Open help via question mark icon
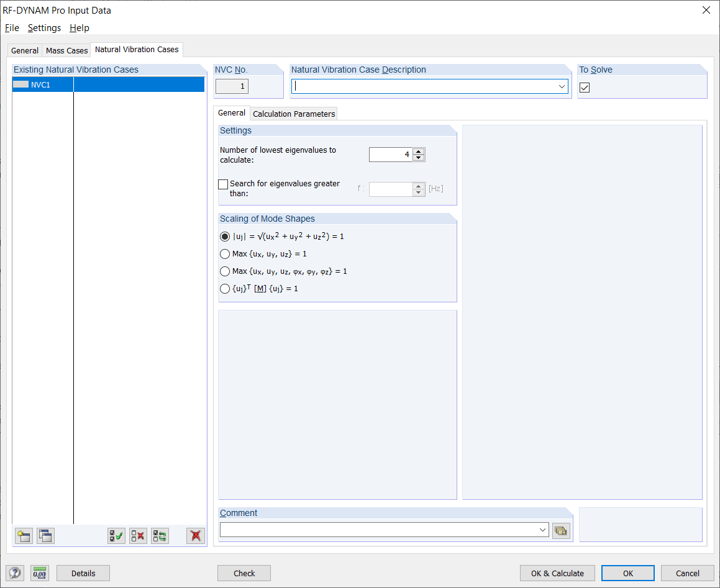The height and width of the screenshot is (588, 720). click(x=15, y=573)
